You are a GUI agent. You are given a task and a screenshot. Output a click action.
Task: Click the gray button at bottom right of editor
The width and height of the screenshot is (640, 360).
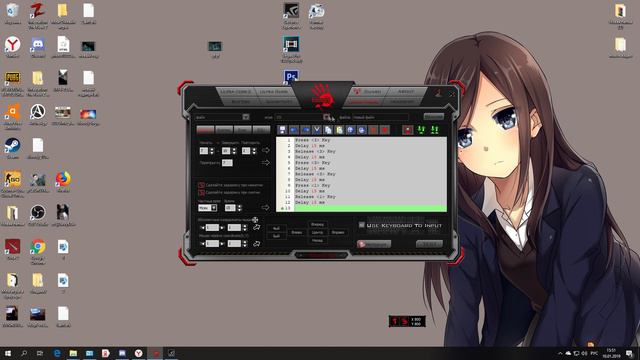pyautogui.click(x=429, y=244)
